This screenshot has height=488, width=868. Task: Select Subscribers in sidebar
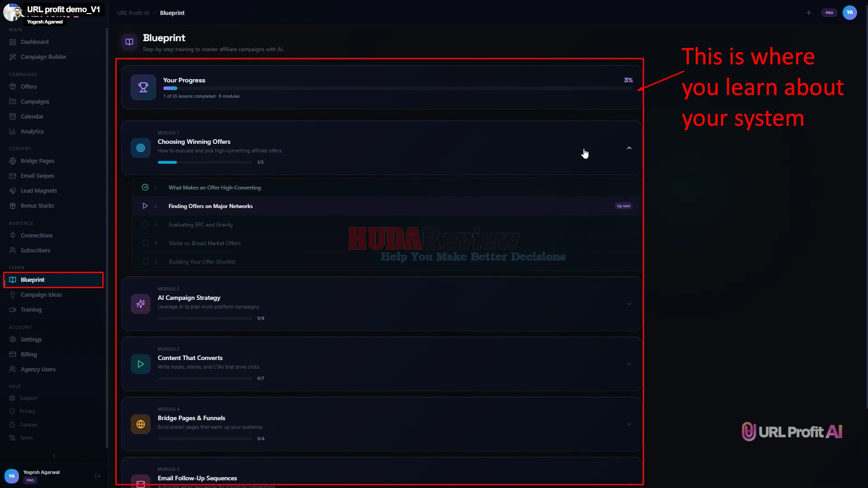[35, 251]
